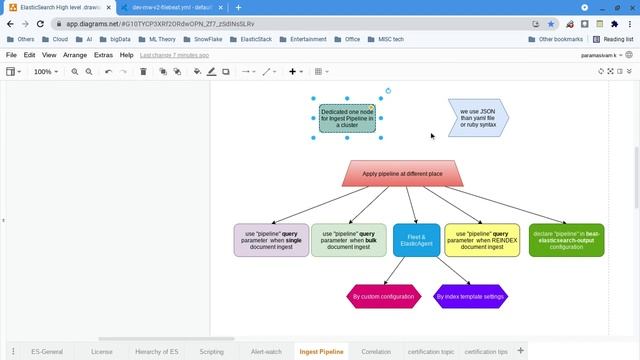640x360 pixels.
Task: Open the waypoints line style dropdown
Action: [269, 72]
